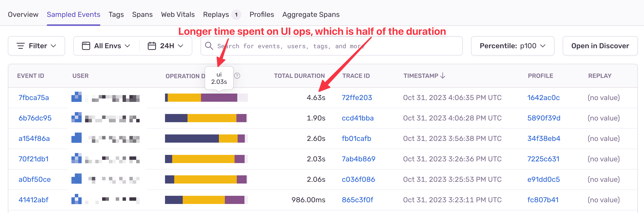The width and height of the screenshot is (644, 213).
Task: Click the search magnifier icon
Action: [x=209, y=46]
